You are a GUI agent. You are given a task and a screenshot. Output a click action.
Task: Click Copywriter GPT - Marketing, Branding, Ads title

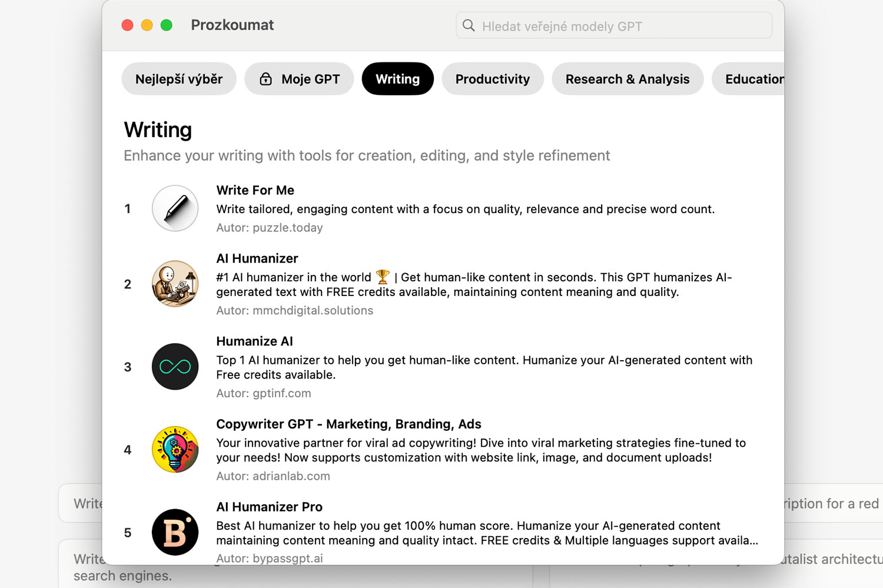pos(348,424)
